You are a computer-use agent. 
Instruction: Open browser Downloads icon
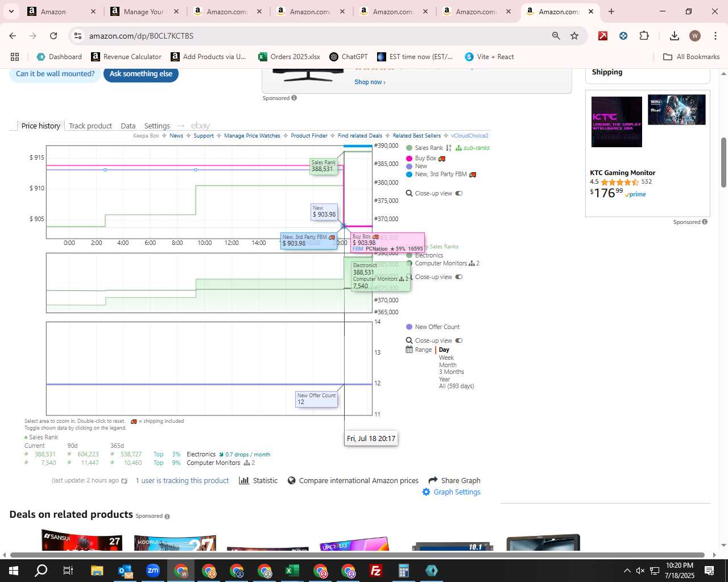674,36
